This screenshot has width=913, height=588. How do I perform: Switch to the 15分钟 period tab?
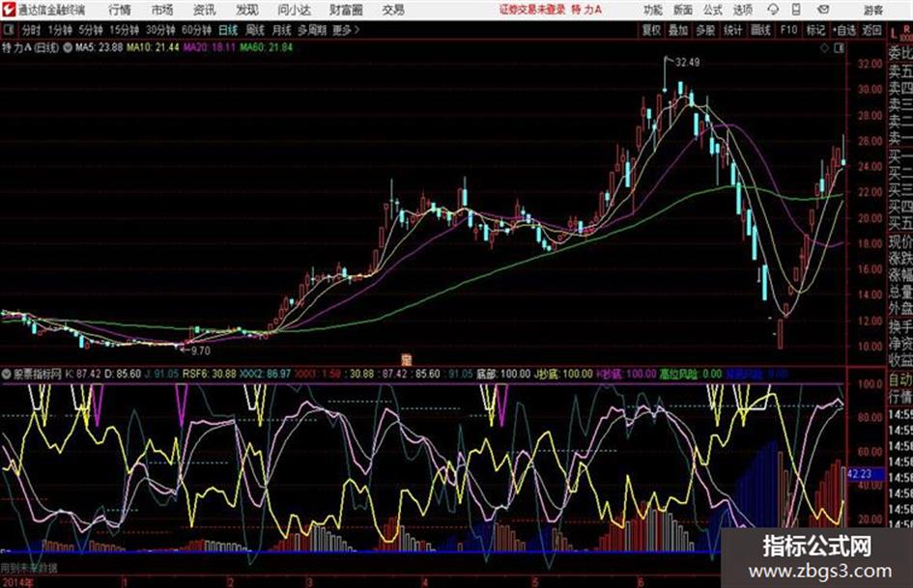point(124,30)
